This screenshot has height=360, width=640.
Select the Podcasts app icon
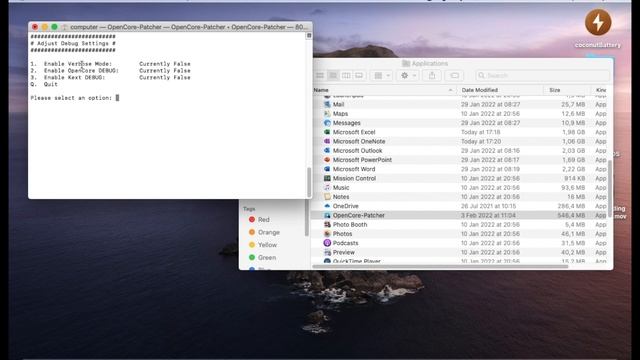tap(327, 243)
